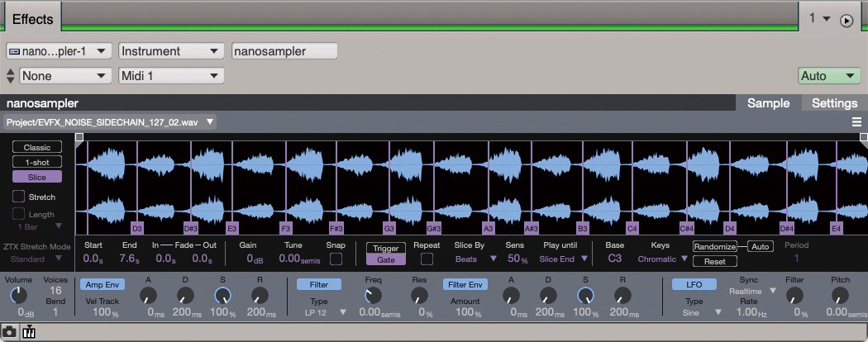Select Classic playback mode
This screenshot has height=342, width=868.
click(37, 147)
